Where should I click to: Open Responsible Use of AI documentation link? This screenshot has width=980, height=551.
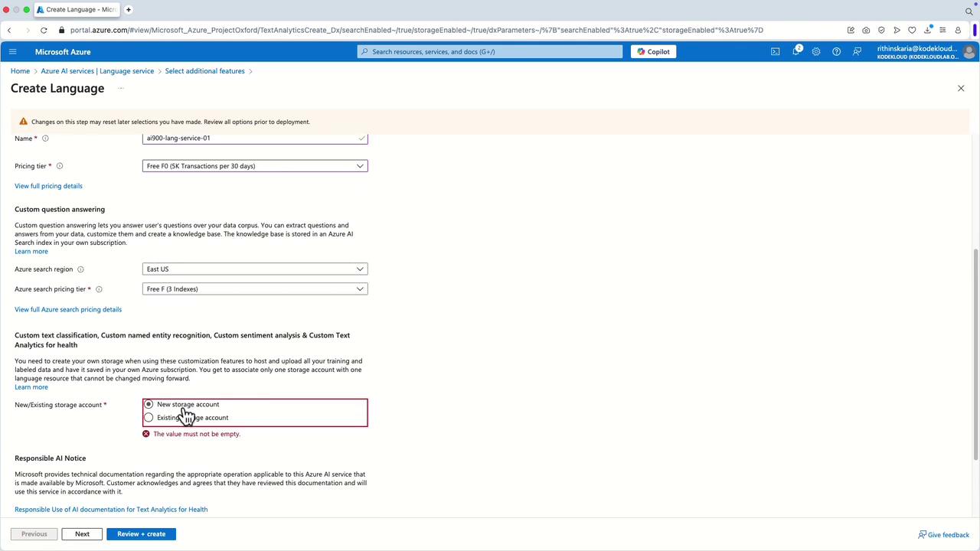click(x=111, y=510)
